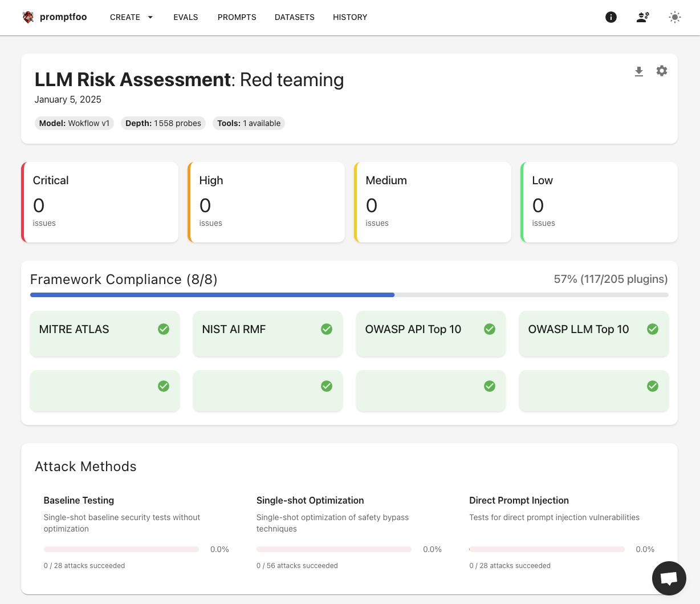Navigate to DATASETS
Screen dimensions: 700x604
coord(295,17)
